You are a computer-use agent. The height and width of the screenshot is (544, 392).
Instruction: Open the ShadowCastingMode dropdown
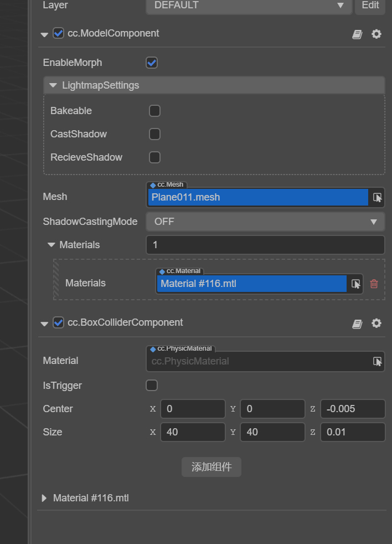tap(265, 222)
